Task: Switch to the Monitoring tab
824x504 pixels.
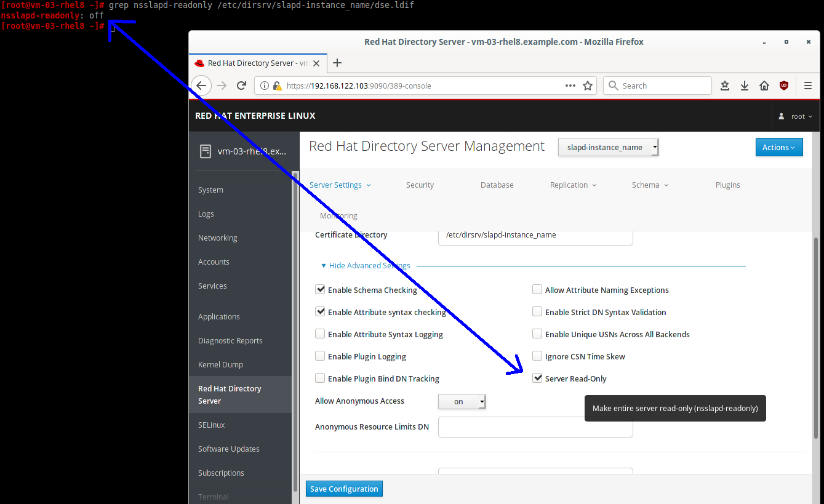Action: (338, 215)
